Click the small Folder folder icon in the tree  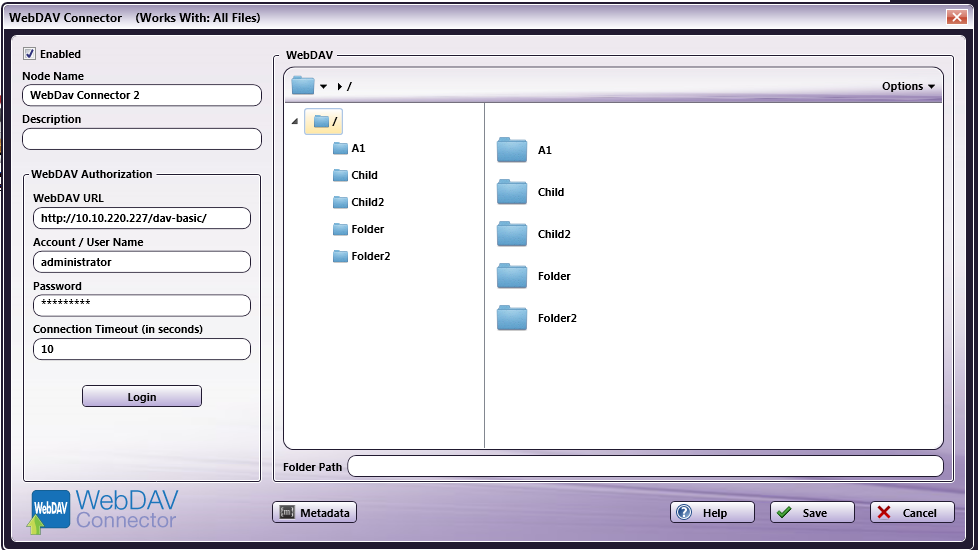tap(340, 229)
